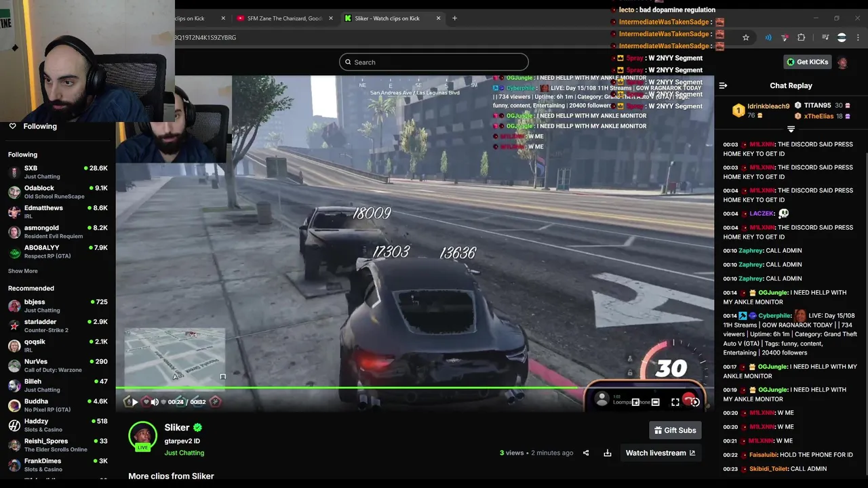The height and width of the screenshot is (488, 868).
Task: Expand Show More under Following
Action: pyautogui.click(x=23, y=271)
